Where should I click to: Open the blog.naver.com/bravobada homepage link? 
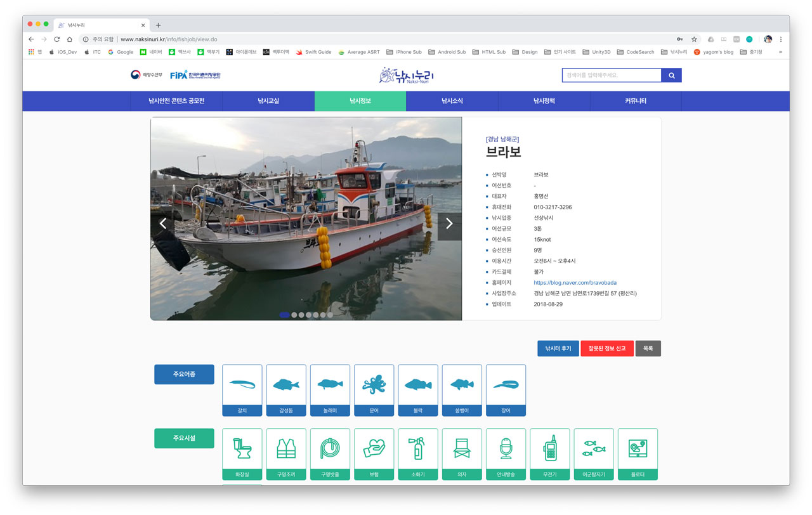[x=575, y=283]
